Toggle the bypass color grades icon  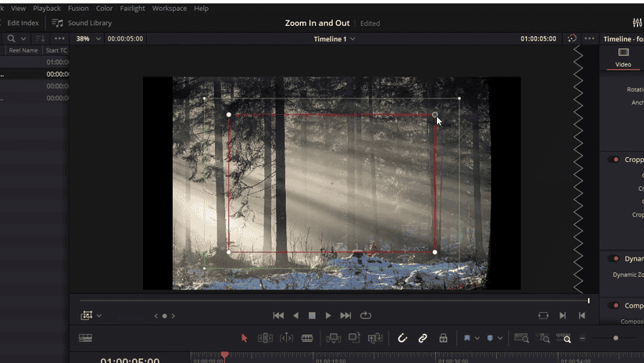tap(572, 38)
